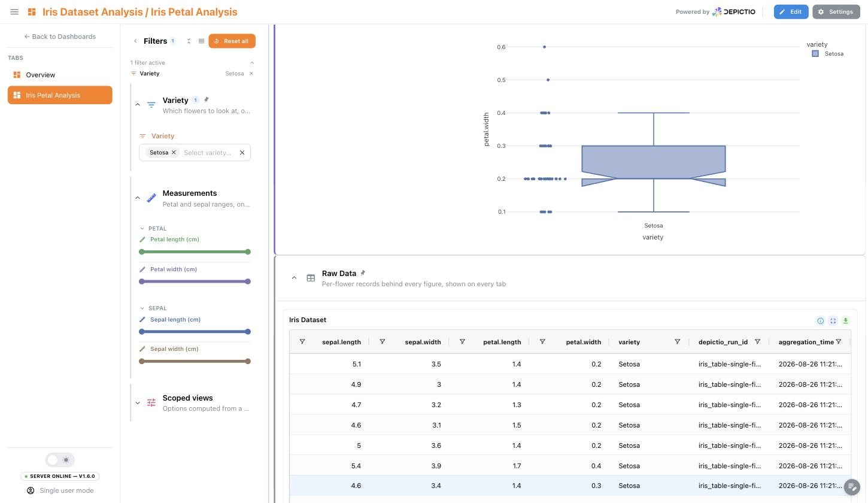This screenshot has width=868, height=503.
Task: Open fullscreen view of Iris Dataset table
Action: 833,321
